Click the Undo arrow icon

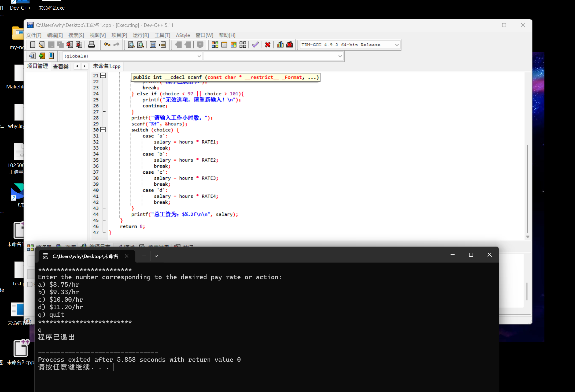pos(107,44)
